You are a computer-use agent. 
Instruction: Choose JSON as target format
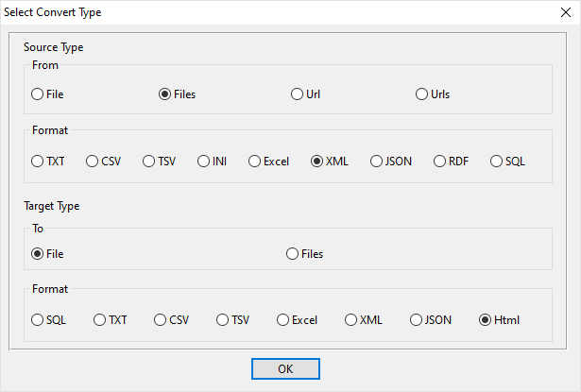[x=417, y=320]
